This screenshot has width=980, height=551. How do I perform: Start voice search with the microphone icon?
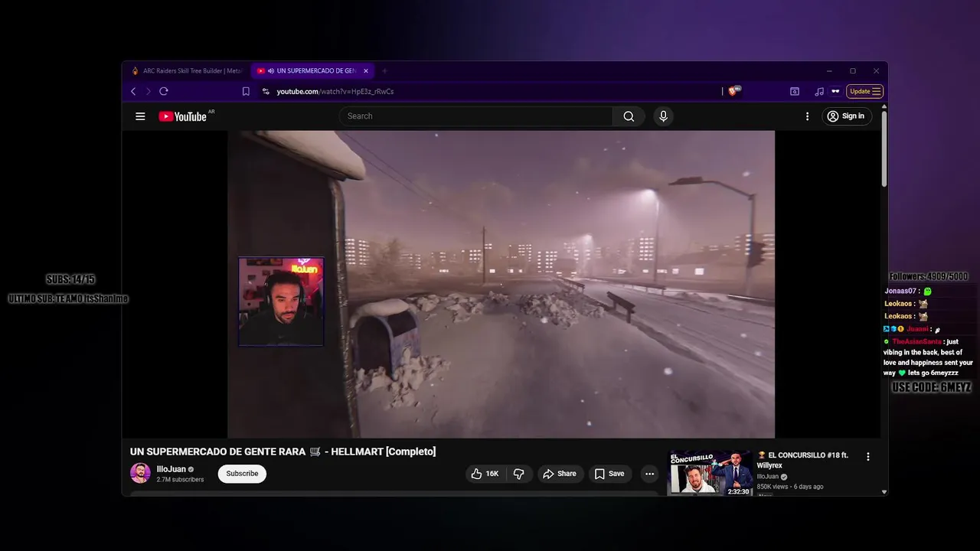click(x=663, y=116)
